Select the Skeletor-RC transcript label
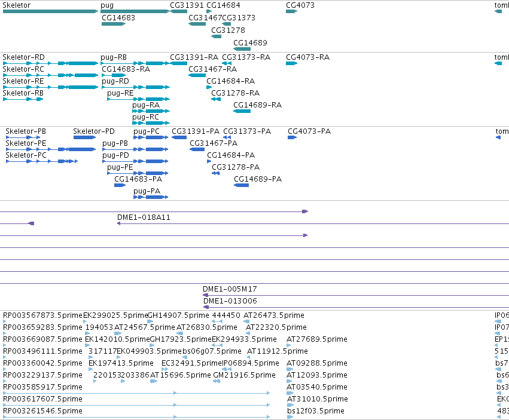Viewport: 509px width, 420px height. pyautogui.click(x=23, y=69)
